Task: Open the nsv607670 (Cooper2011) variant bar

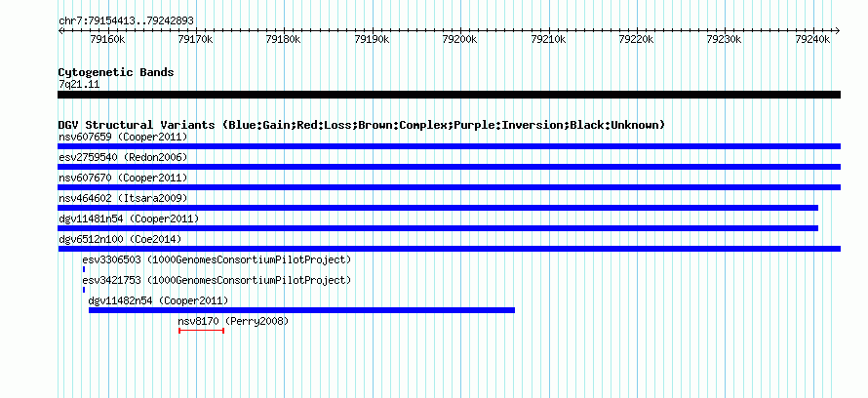Action: click(x=449, y=187)
